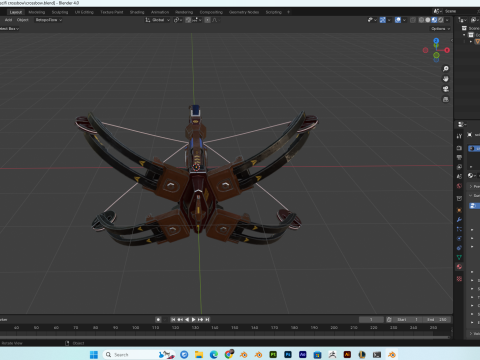Viewport: 480px width, 360px height.
Task: Open the scene browse icon beside Scene name
Action: pos(437,11)
